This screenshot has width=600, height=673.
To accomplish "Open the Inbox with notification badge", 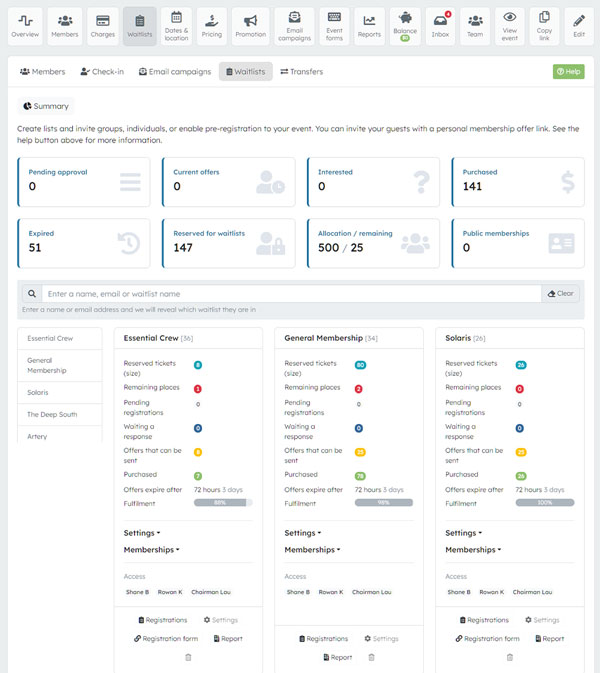I will [x=440, y=26].
